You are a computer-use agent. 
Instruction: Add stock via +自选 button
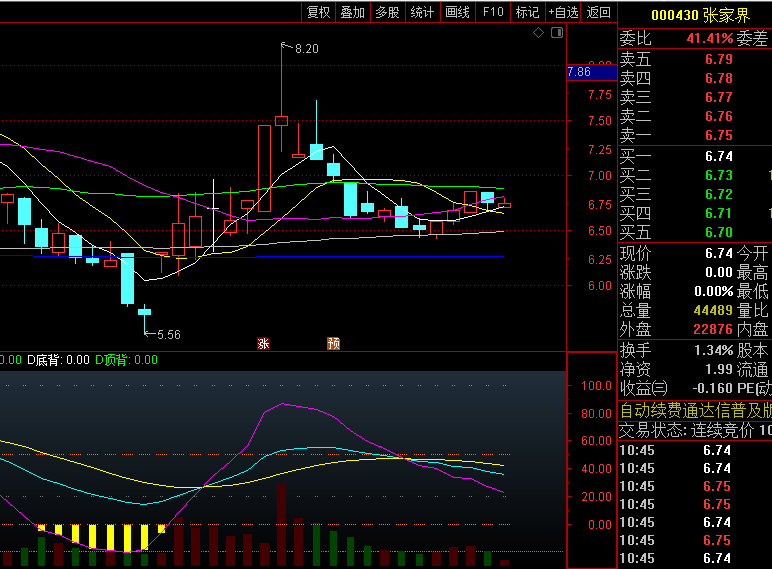pyautogui.click(x=562, y=12)
